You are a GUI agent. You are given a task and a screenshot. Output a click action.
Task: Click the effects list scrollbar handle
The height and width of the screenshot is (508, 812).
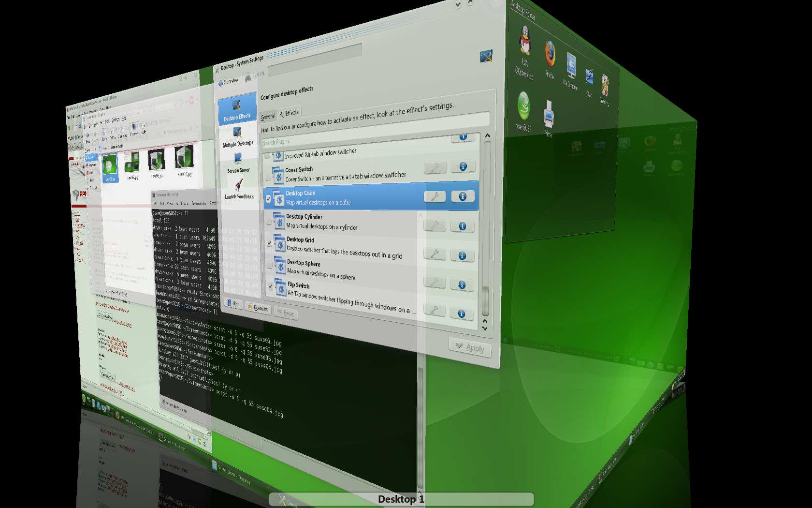485,300
